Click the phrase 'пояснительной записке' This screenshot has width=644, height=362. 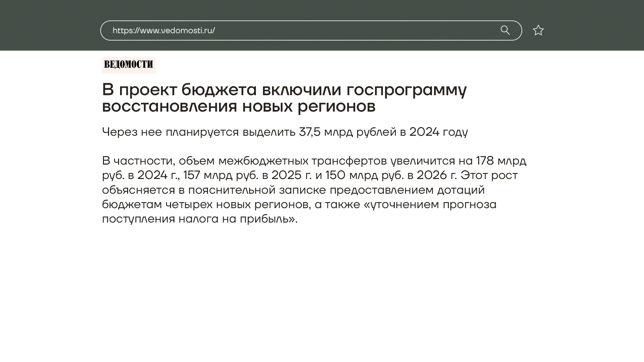click(257, 190)
